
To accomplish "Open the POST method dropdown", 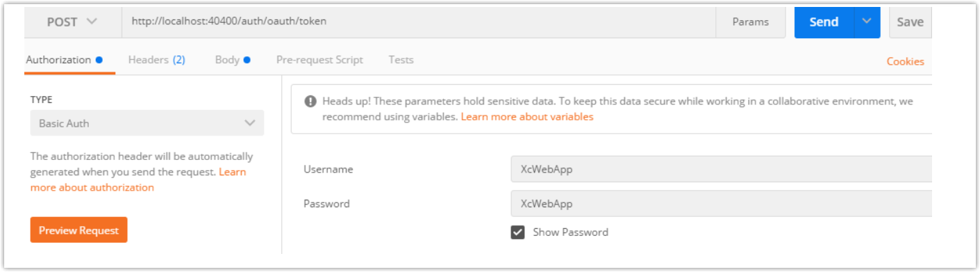I will click(72, 22).
